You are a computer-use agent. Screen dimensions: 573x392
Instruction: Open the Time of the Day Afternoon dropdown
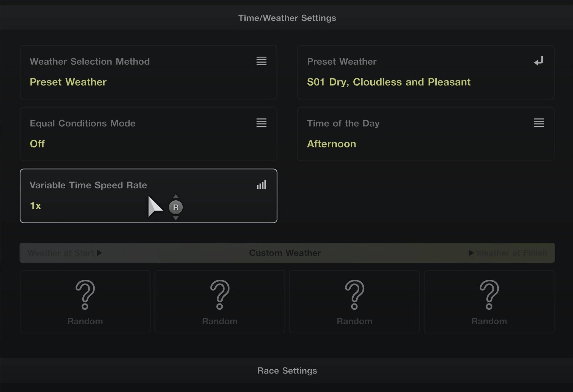pos(331,144)
